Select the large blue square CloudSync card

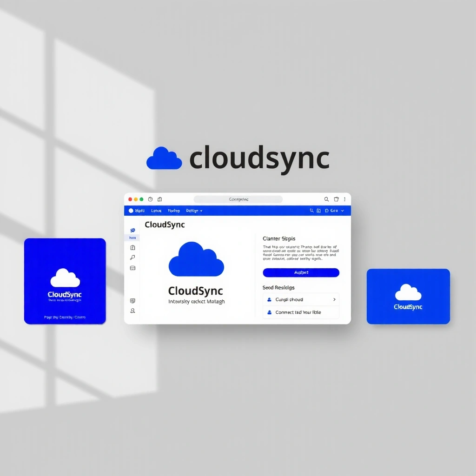(x=65, y=281)
